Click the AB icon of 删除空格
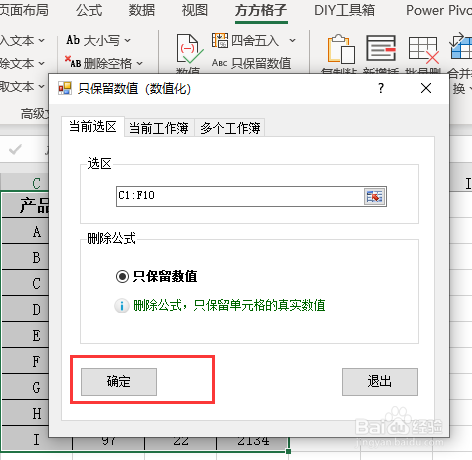The width and height of the screenshot is (472, 460). (x=73, y=62)
